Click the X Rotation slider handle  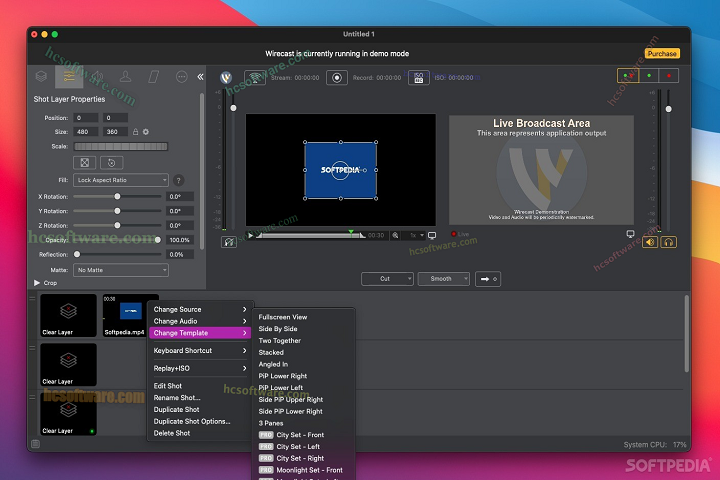point(117,197)
